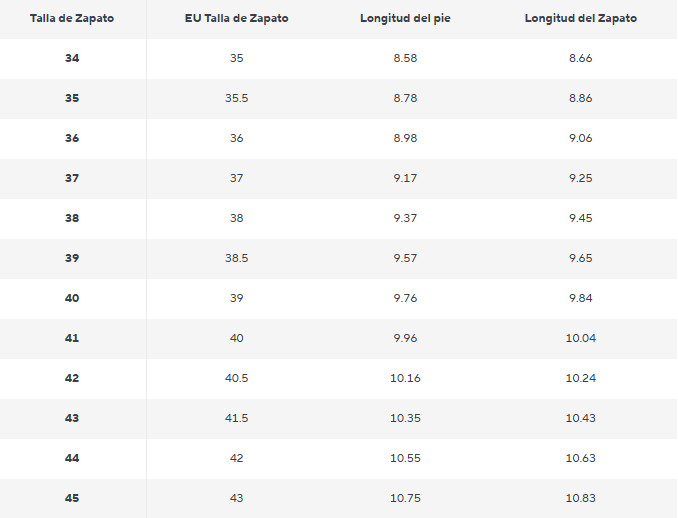The height and width of the screenshot is (518, 678).
Task: Click shoe length value 9.45
Action: point(581,218)
